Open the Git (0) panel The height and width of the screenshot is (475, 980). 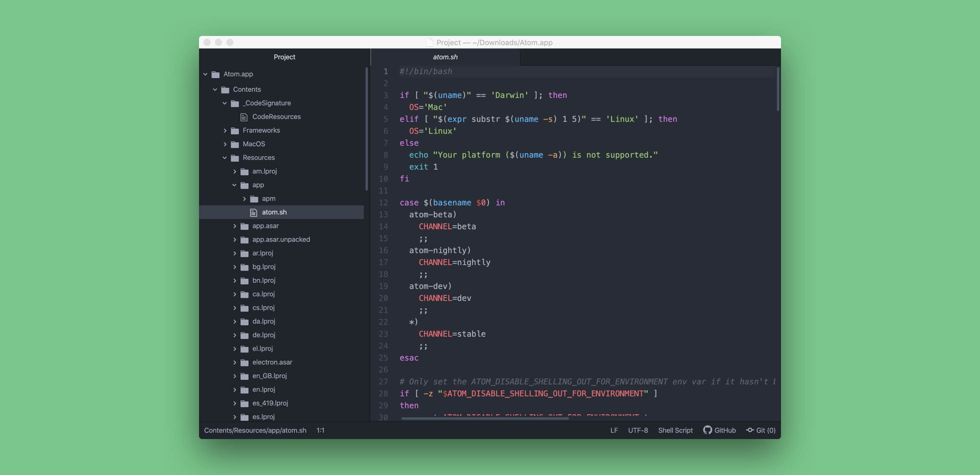click(761, 430)
